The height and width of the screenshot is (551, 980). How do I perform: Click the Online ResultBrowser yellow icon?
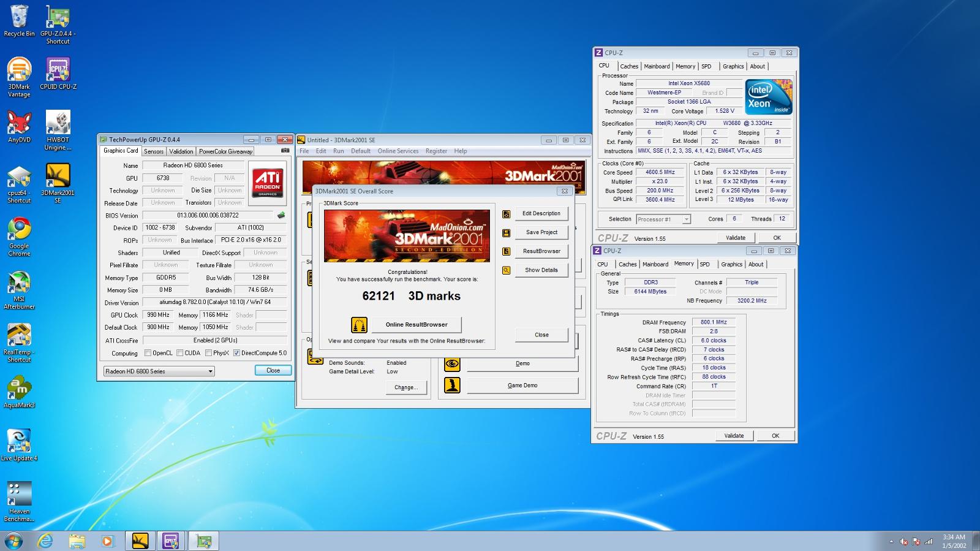[x=359, y=324]
